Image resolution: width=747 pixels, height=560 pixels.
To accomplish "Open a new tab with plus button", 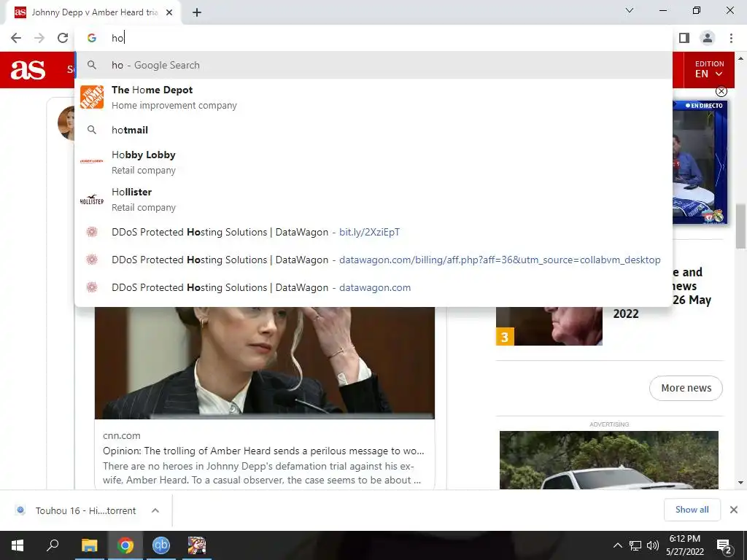I will 197,12.
